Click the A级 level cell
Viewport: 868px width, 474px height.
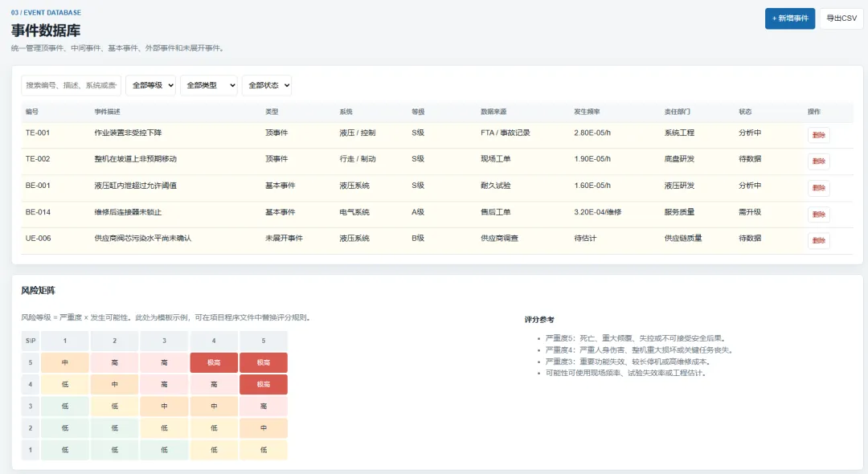418,212
